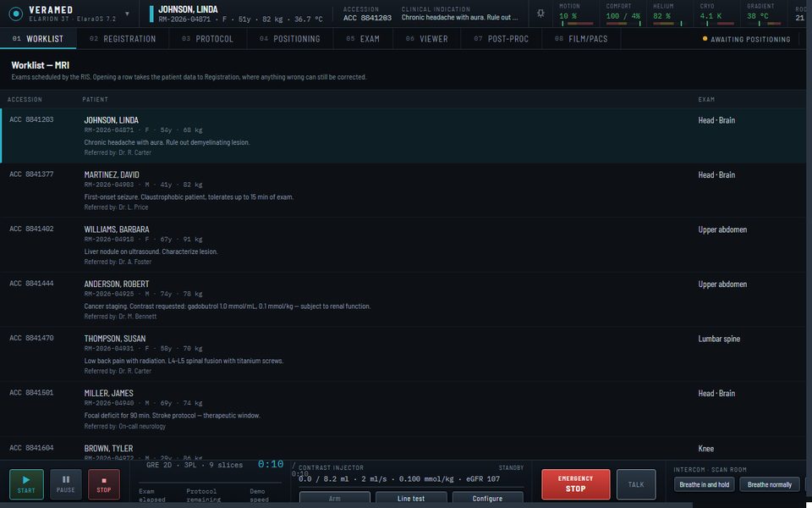Image resolution: width=812 pixels, height=508 pixels.
Task: Open the Film/PACS tab
Action: [581, 39]
